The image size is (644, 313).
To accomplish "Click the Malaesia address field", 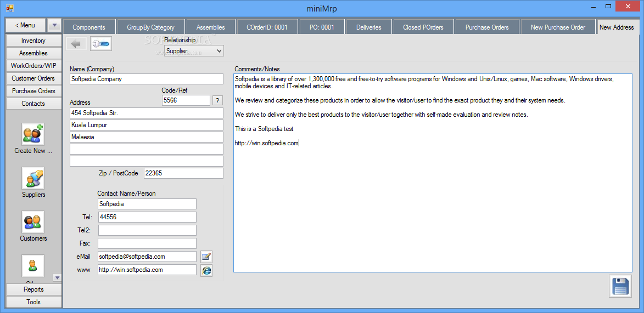I will 147,137.
